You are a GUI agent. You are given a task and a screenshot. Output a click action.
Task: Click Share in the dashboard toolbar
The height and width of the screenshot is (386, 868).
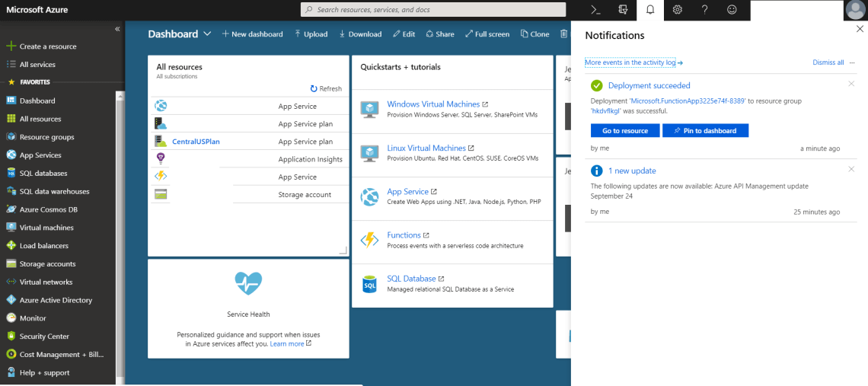440,33
